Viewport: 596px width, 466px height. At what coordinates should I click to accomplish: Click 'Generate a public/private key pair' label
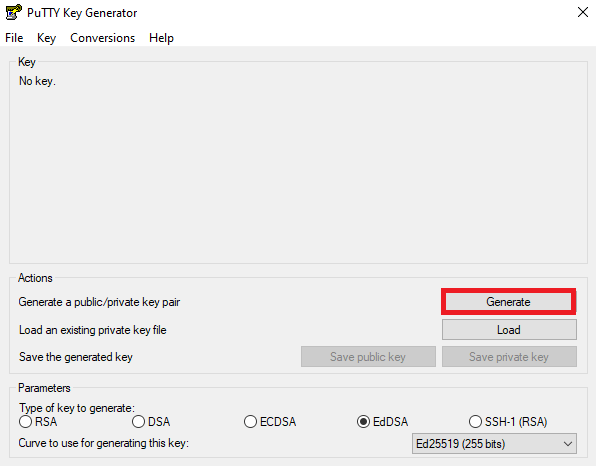[x=99, y=302]
